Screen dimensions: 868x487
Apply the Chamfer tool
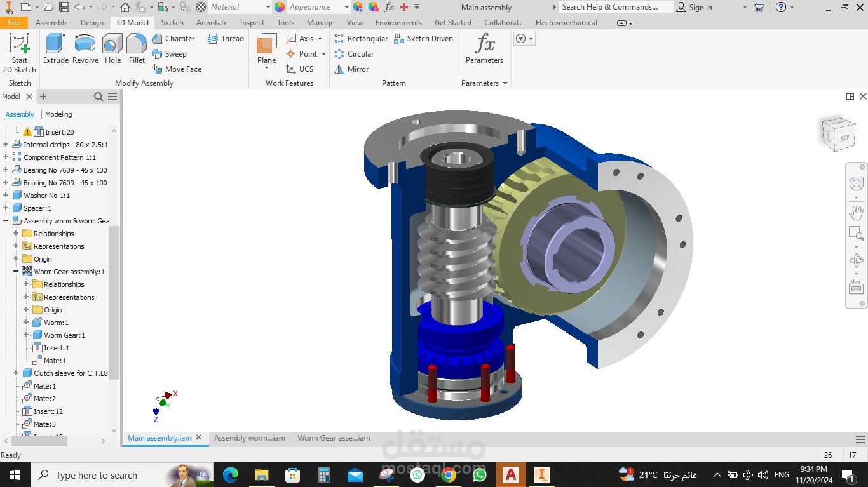[x=173, y=39]
